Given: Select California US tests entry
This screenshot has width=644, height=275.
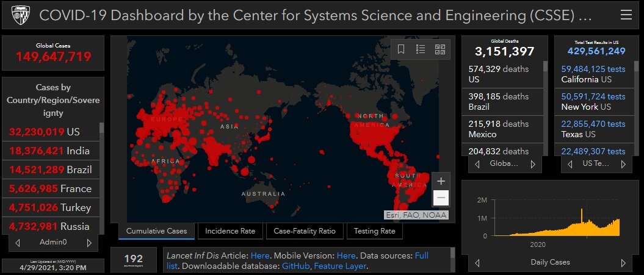Looking at the screenshot, I should click(x=594, y=74).
